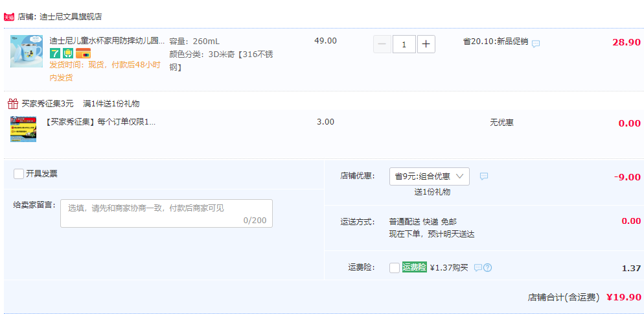Image resolution: width=644 pixels, height=314 pixels.
Task: Click the question mark help icon for 运费险
Action: click(x=487, y=268)
